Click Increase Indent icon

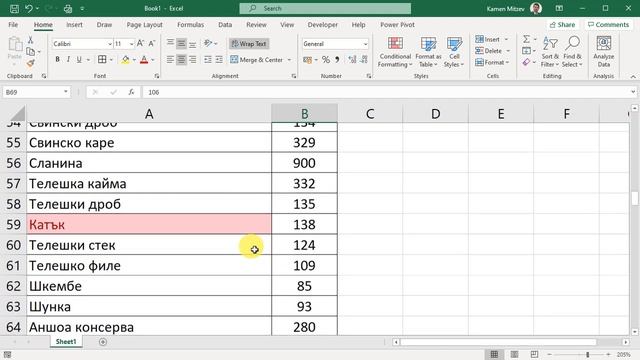pos(219,60)
